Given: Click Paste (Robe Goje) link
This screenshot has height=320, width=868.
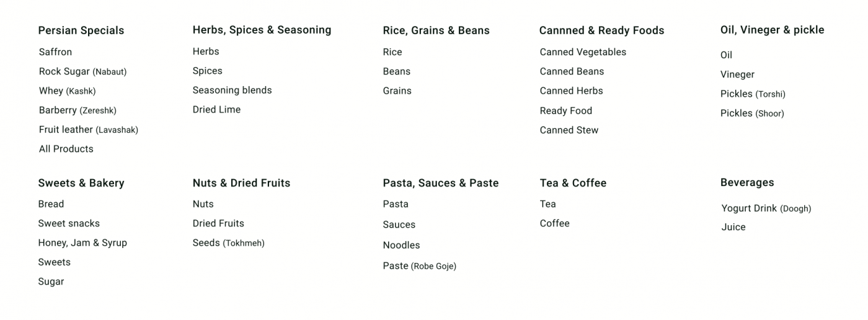Looking at the screenshot, I should click(419, 265).
